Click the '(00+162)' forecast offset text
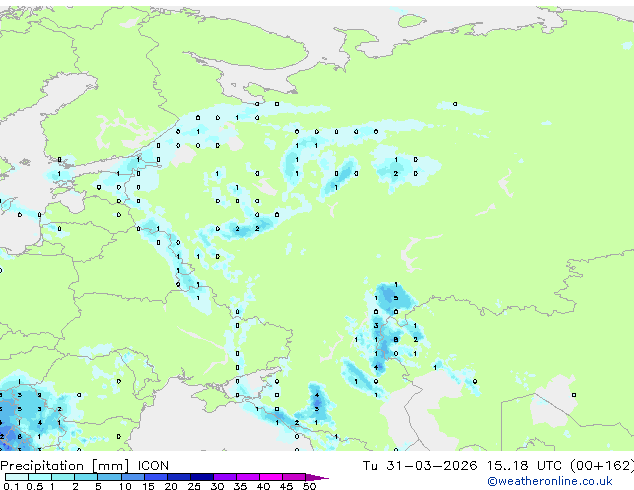Screen dimensions: 634x490 pos(602,465)
